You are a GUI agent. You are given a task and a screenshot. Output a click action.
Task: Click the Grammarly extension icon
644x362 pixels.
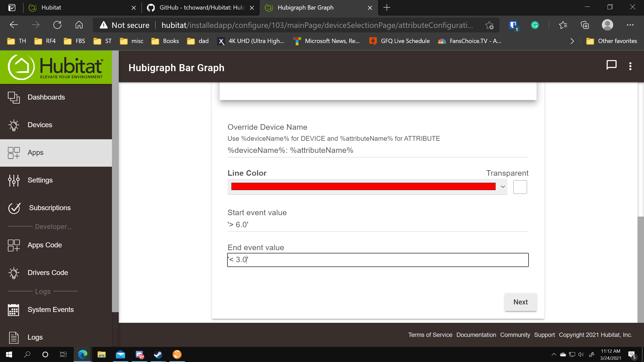coord(535,25)
